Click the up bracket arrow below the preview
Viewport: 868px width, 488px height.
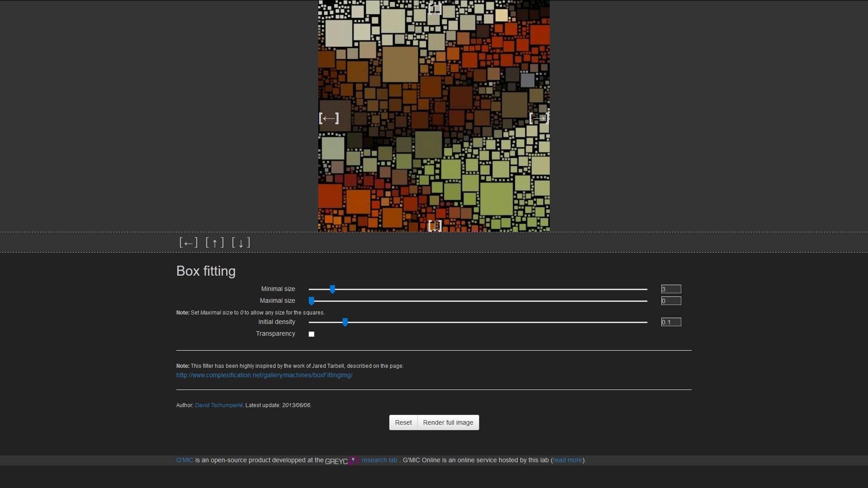215,243
